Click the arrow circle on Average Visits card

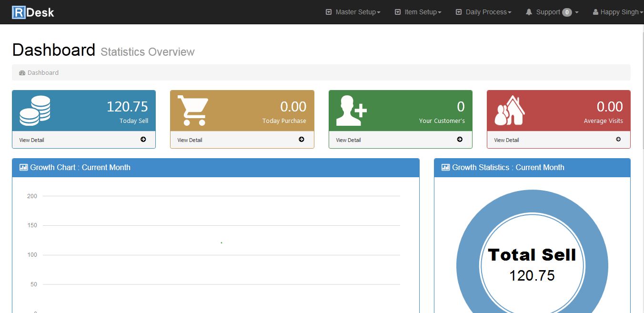tap(618, 140)
